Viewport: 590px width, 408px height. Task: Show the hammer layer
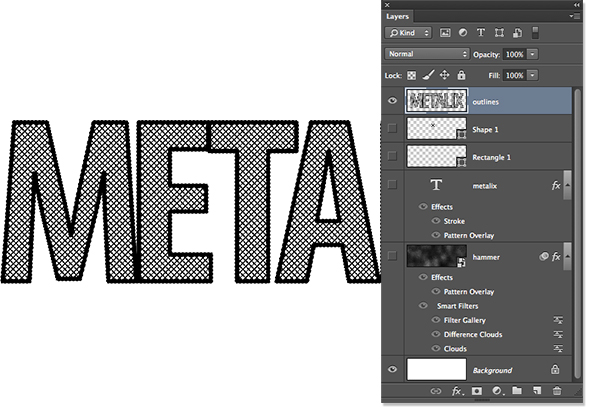coord(392,256)
